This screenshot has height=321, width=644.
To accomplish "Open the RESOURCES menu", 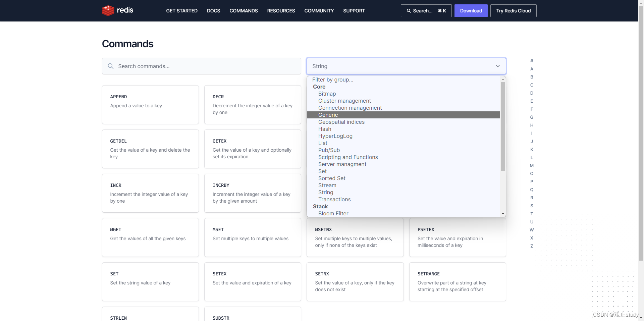I will tap(281, 11).
